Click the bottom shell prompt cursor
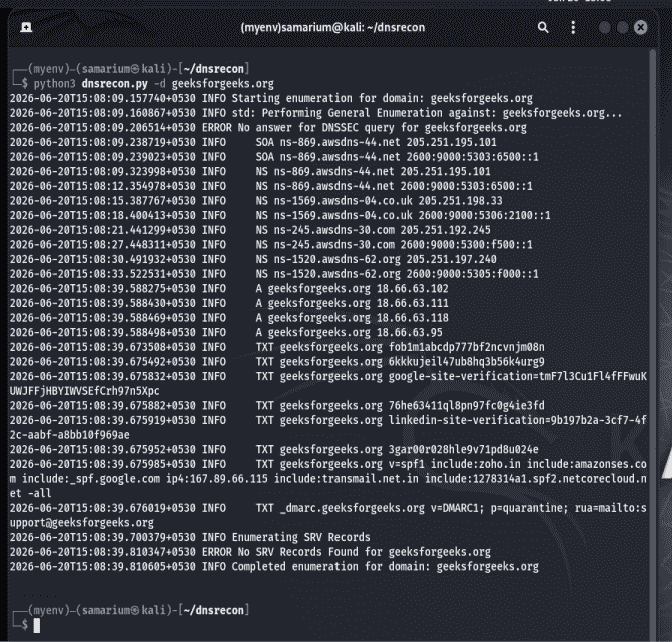Image resolution: width=672 pixels, height=642 pixels. 37,625
